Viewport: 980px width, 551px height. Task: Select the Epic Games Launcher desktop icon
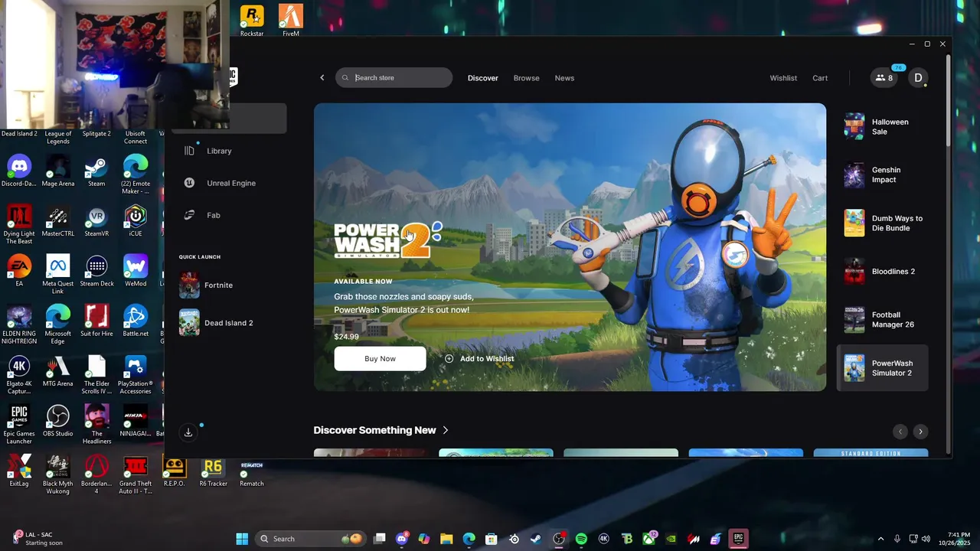pos(19,425)
